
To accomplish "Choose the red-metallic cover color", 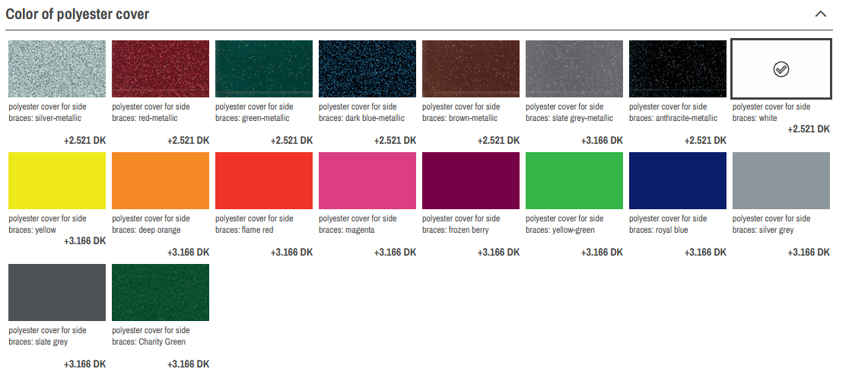I will (x=161, y=68).
